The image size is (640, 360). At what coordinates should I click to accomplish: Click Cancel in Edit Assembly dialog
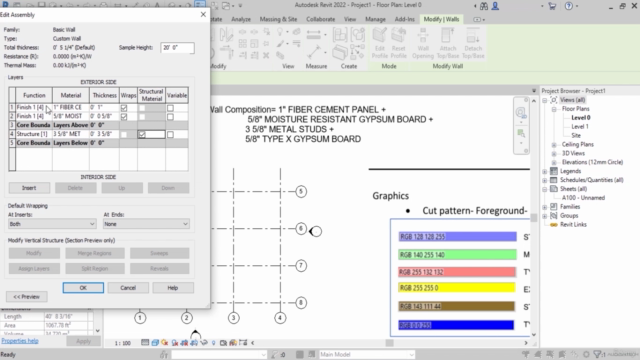click(128, 288)
